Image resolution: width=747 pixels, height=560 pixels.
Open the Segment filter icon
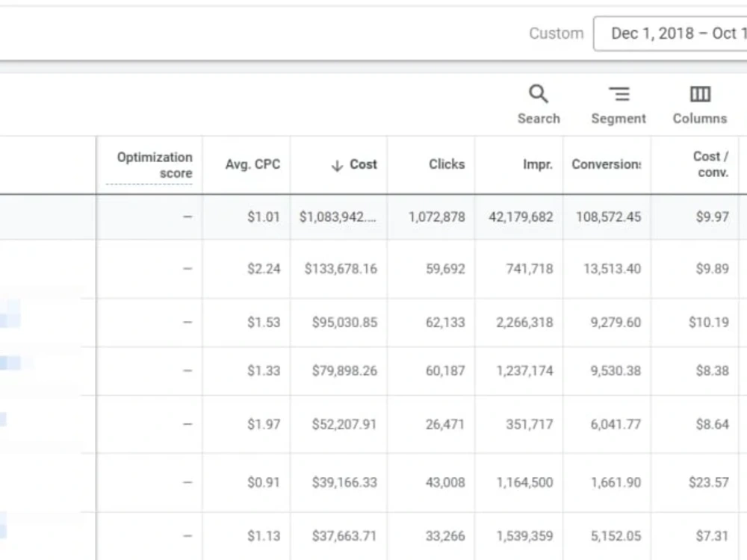click(x=619, y=94)
